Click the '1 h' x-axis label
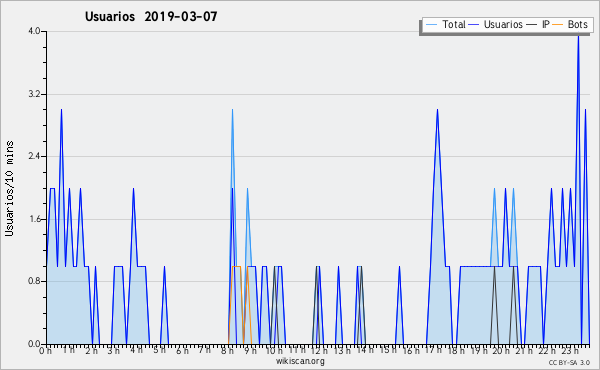 click(x=68, y=350)
